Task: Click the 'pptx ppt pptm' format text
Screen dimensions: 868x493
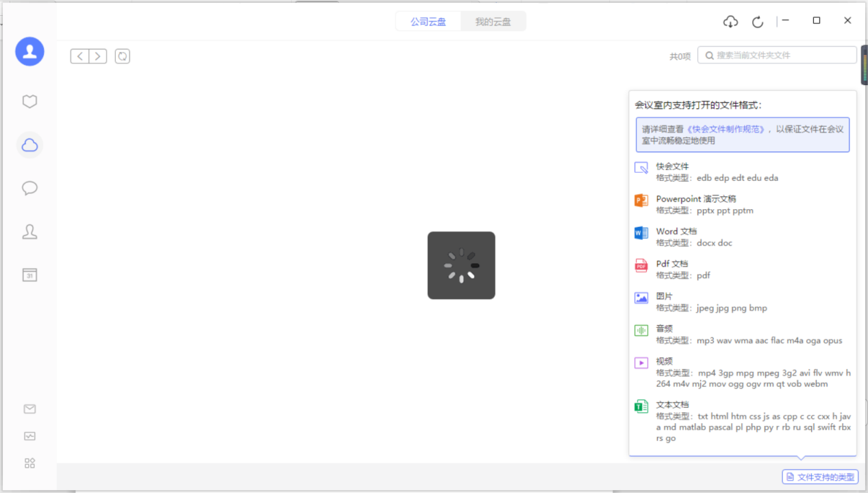Action: click(726, 211)
